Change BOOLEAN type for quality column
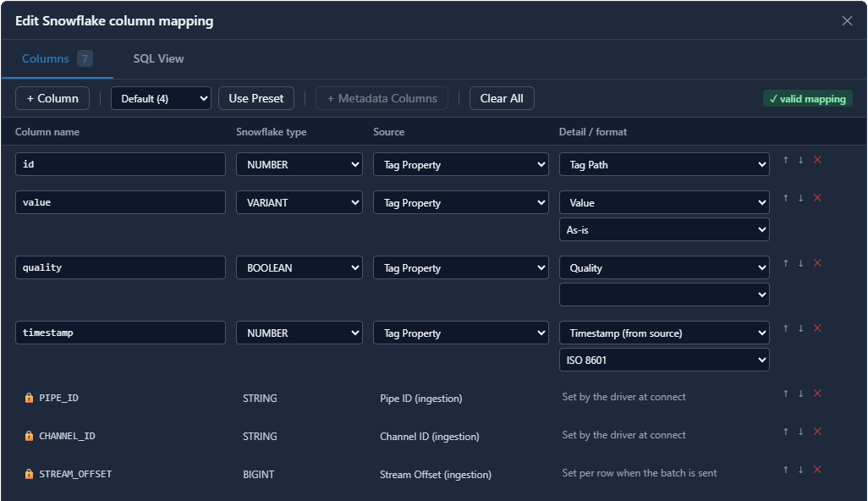The height and width of the screenshot is (501, 868). coord(299,267)
